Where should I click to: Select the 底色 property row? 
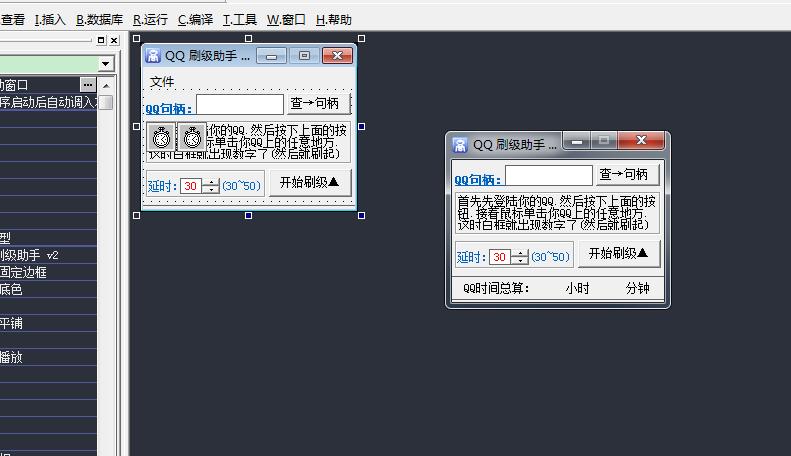[x=48, y=290]
